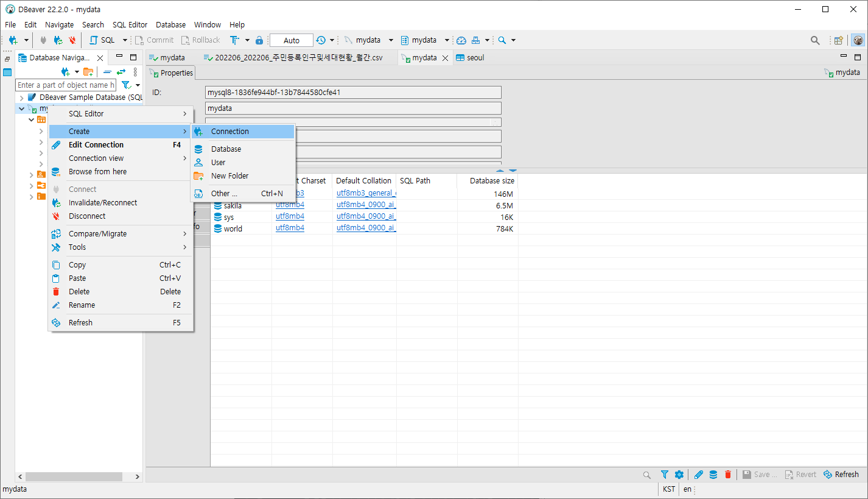Viewport: 868px width, 499px height.
Task: Click the New Connection plug icon in main toolbar
Action: click(x=13, y=40)
